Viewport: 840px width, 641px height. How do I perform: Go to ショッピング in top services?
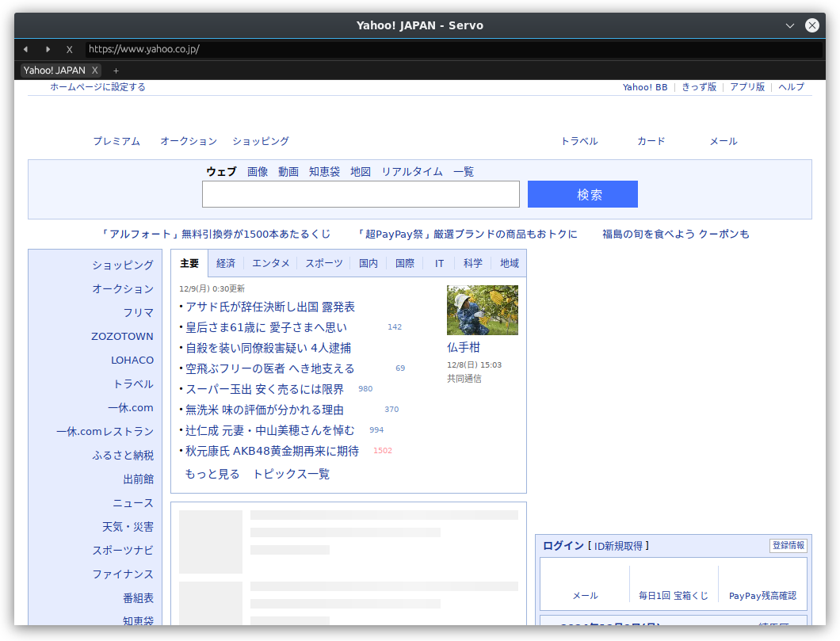[x=261, y=141]
